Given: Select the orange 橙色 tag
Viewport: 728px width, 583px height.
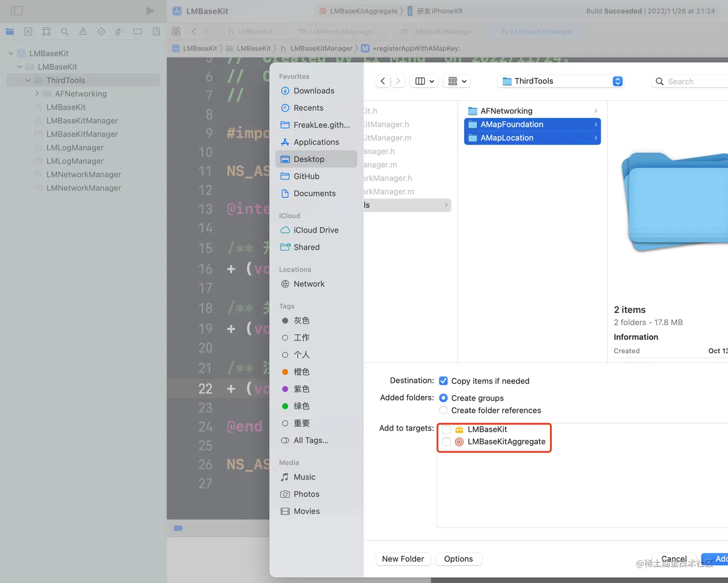Looking at the screenshot, I should (315, 372).
